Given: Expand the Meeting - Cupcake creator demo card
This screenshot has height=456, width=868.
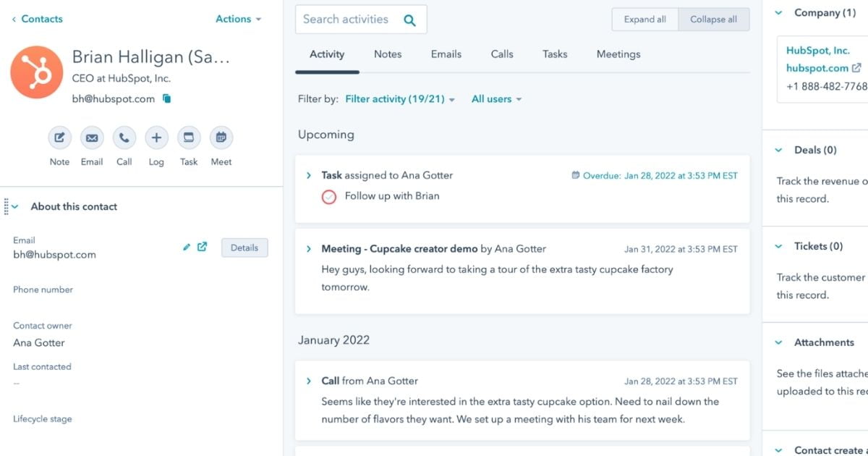Looking at the screenshot, I should pyautogui.click(x=309, y=249).
